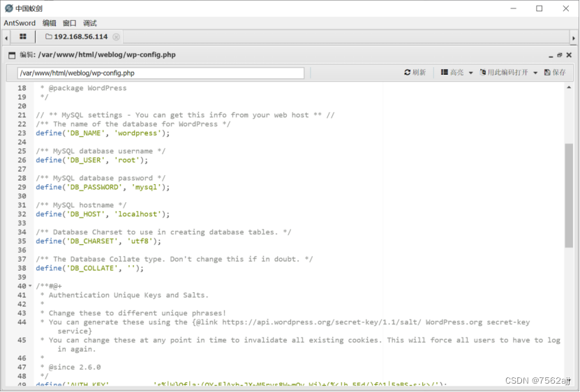580x392 pixels.
Task: Click the 'DB_COLLATE' string on line 38
Action: point(91,268)
